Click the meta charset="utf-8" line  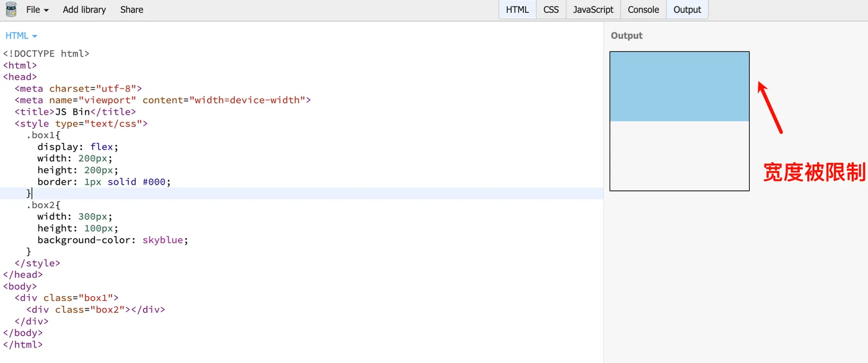pos(78,89)
